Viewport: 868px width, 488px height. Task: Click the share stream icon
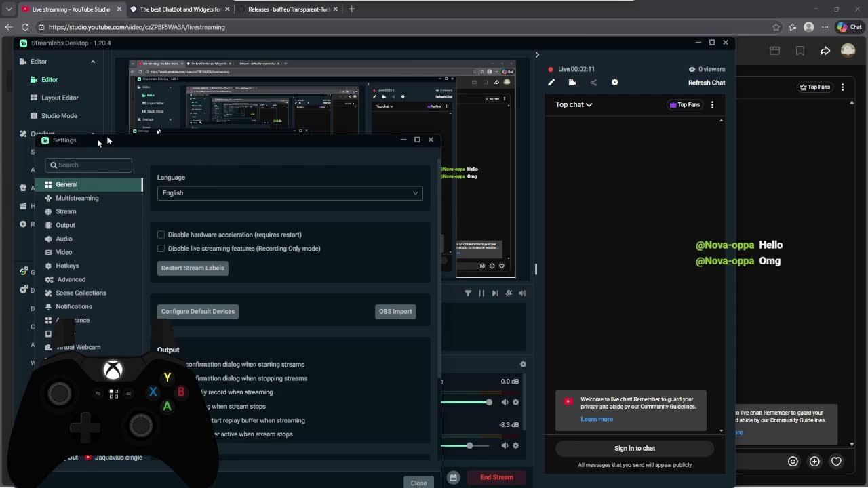point(593,83)
